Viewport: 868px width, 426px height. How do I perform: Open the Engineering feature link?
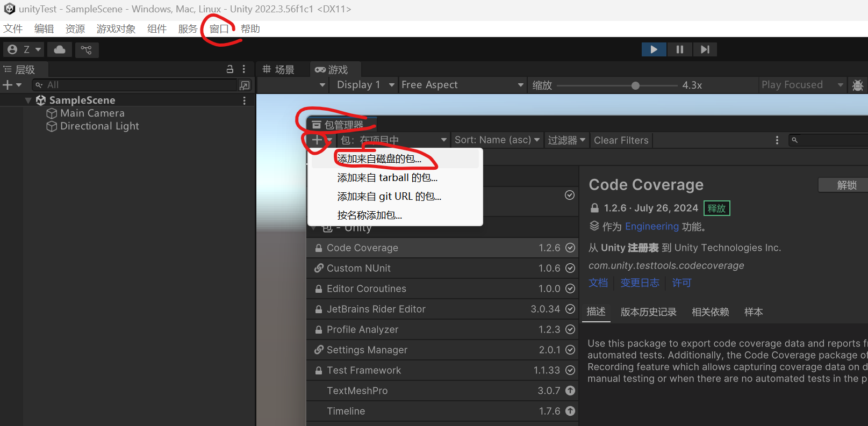click(651, 227)
